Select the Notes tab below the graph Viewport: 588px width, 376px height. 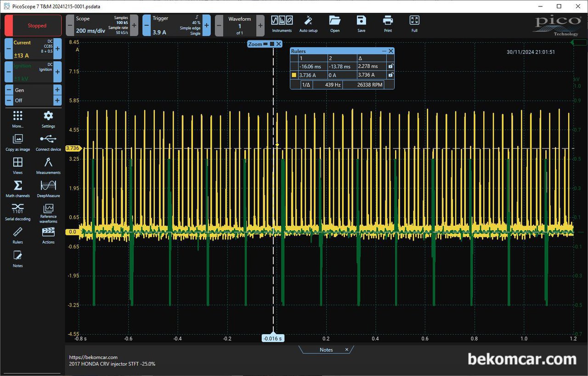pyautogui.click(x=326, y=350)
